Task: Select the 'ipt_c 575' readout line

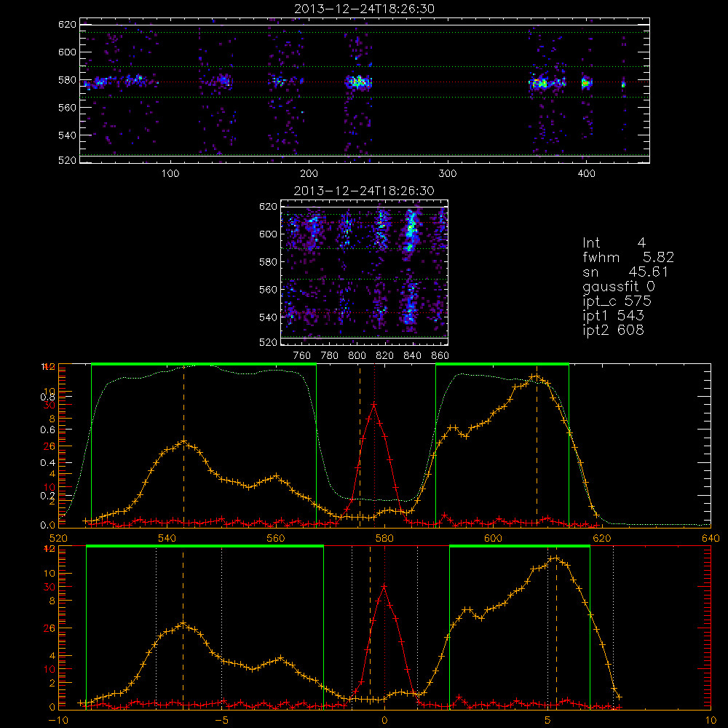Action: [617, 301]
